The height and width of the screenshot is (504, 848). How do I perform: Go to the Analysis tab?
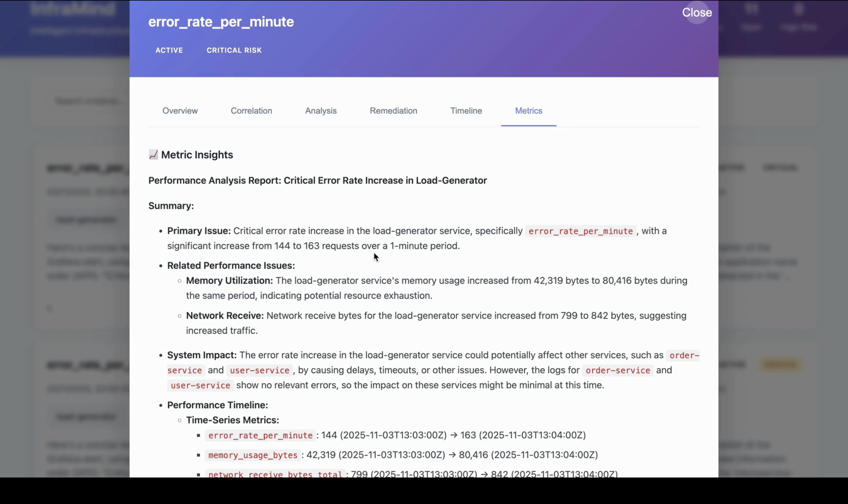[x=321, y=111]
